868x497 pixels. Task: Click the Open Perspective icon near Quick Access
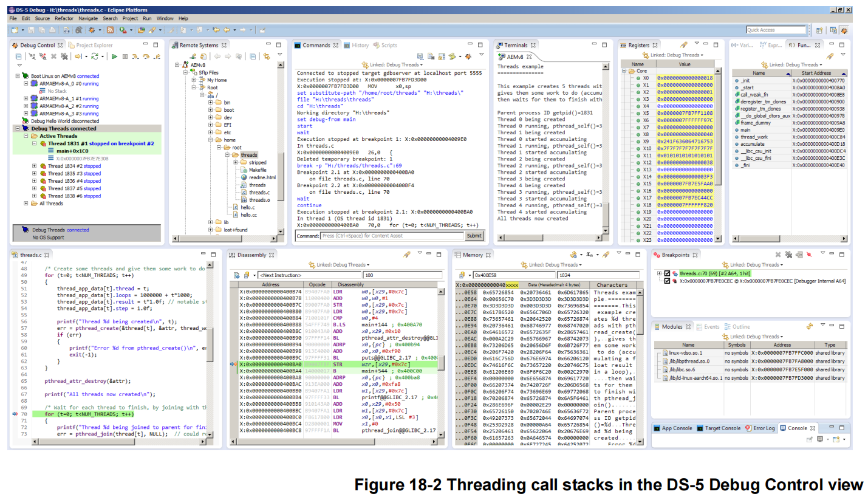819,30
